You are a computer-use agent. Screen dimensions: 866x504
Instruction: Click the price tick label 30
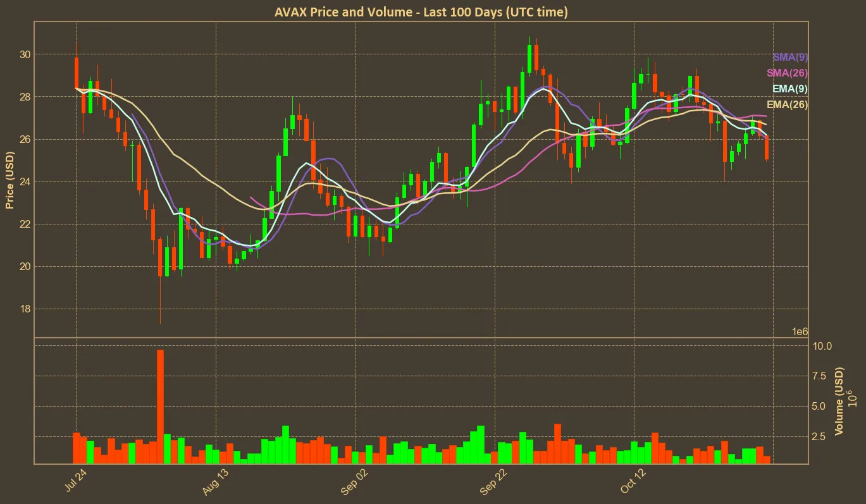[x=25, y=54]
